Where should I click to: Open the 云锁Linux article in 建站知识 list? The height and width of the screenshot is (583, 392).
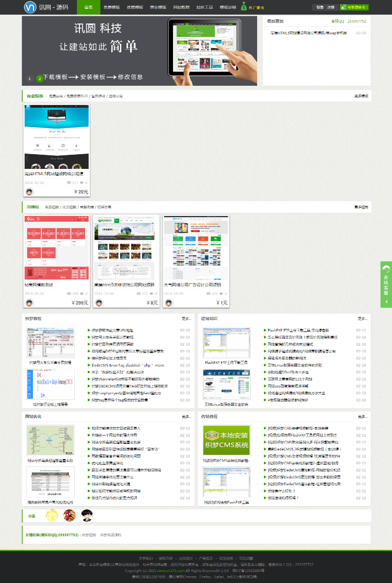pos(295,365)
